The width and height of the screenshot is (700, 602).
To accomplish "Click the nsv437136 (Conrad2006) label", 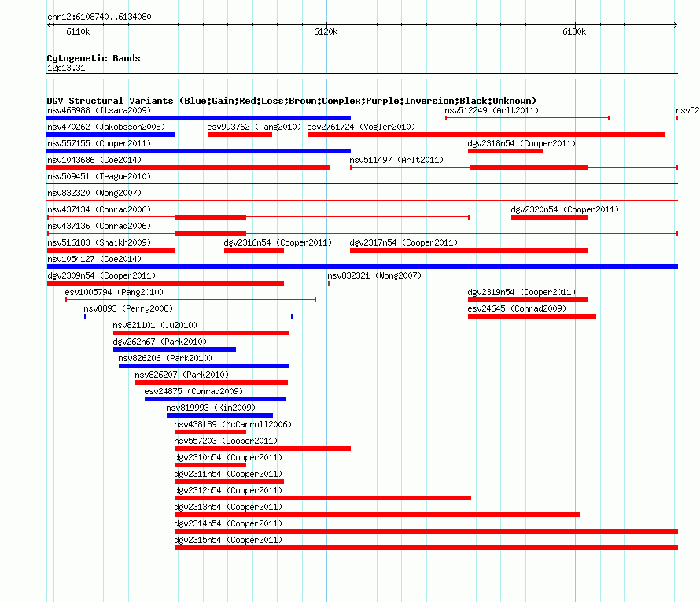I will click(99, 226).
